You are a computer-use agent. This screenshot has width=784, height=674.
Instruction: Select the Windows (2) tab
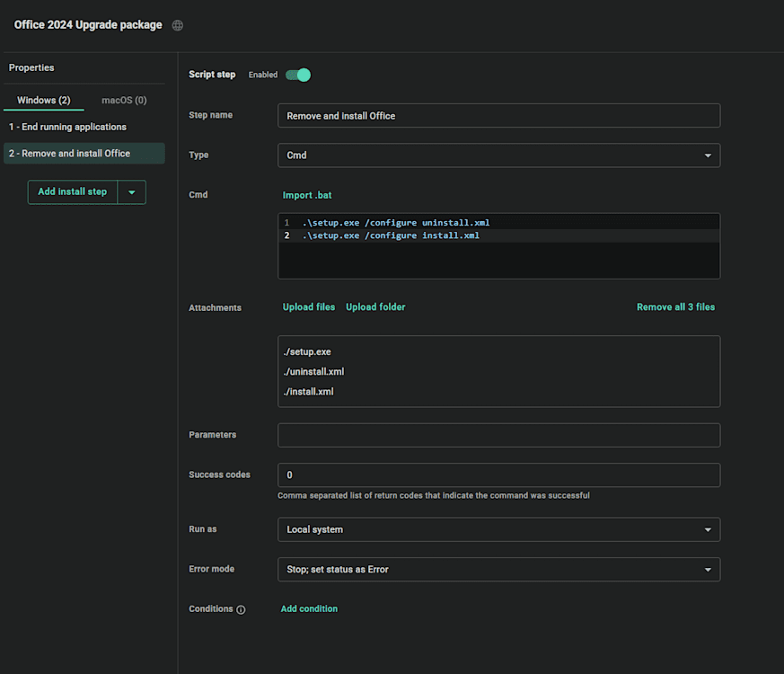(43, 100)
